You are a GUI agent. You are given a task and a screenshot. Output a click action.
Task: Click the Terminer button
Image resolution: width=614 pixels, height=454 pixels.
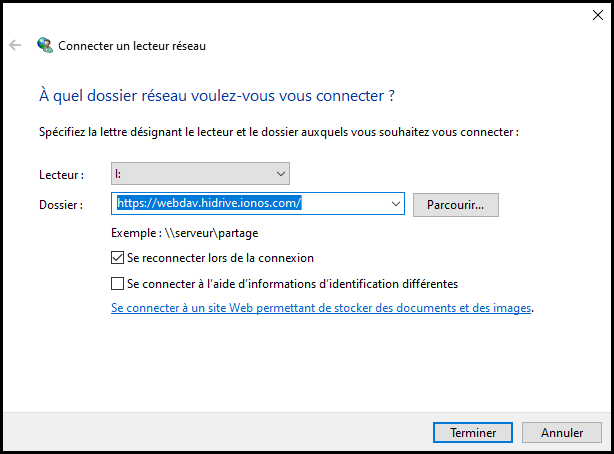[x=473, y=432]
